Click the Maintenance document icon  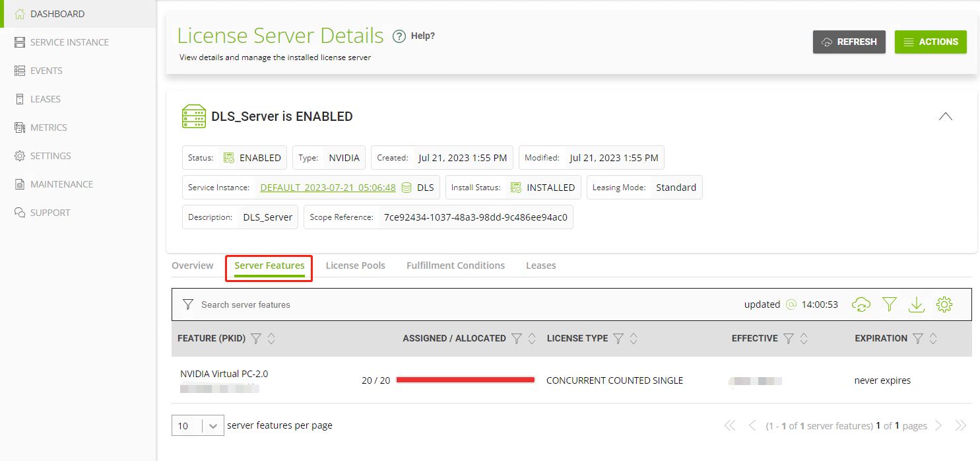19,184
